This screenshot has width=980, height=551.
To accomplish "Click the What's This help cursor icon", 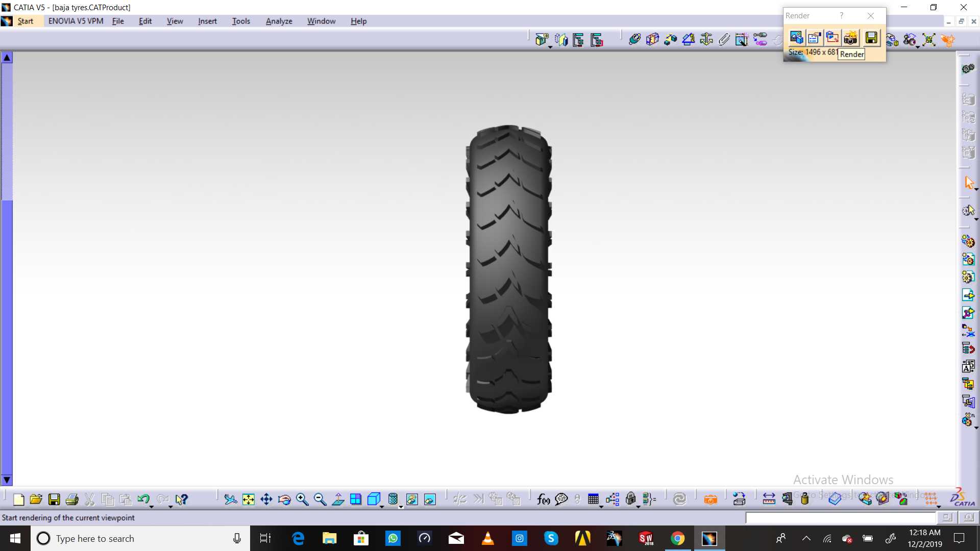I will pyautogui.click(x=181, y=499).
